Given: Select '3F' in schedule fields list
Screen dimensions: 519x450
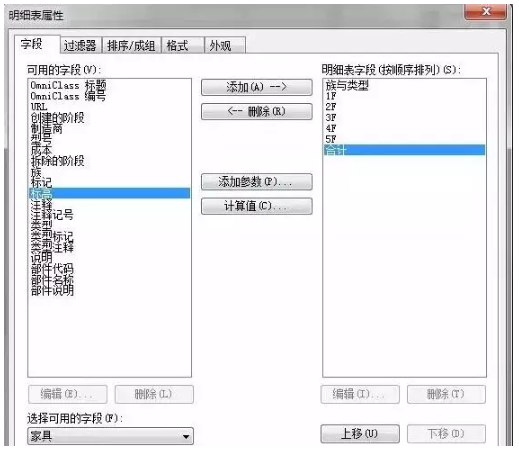Looking at the screenshot, I should click(404, 118).
